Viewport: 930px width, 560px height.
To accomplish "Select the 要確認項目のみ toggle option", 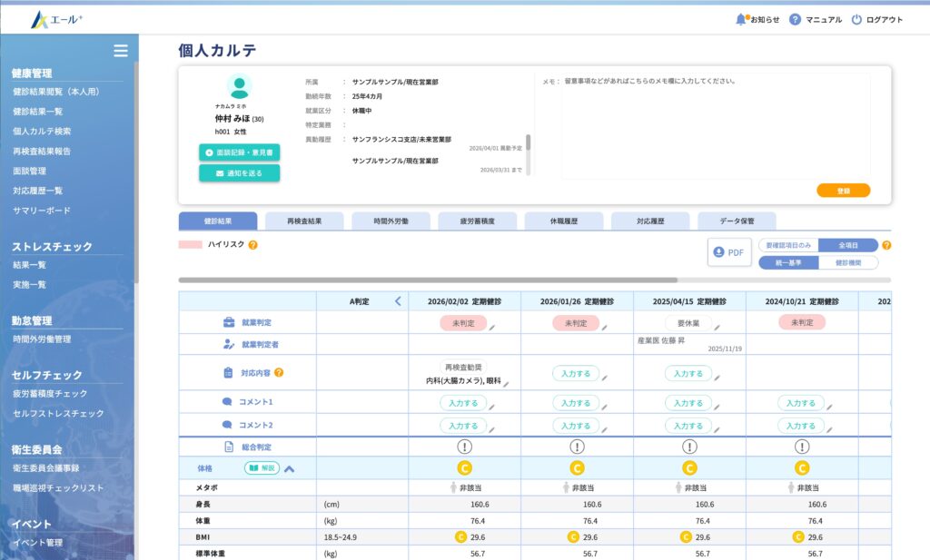I will coord(788,245).
